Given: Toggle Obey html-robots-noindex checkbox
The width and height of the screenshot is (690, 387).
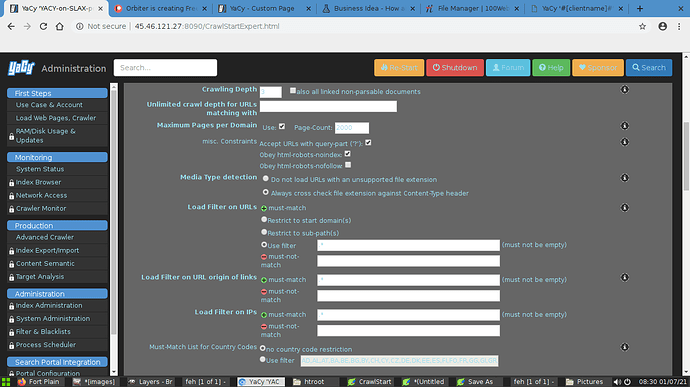Looking at the screenshot, I should coord(348,154).
